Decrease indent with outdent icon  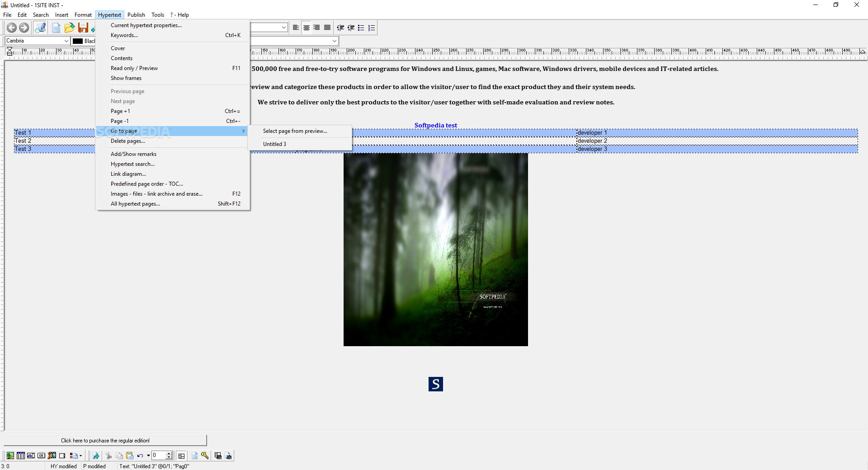pyautogui.click(x=340, y=28)
